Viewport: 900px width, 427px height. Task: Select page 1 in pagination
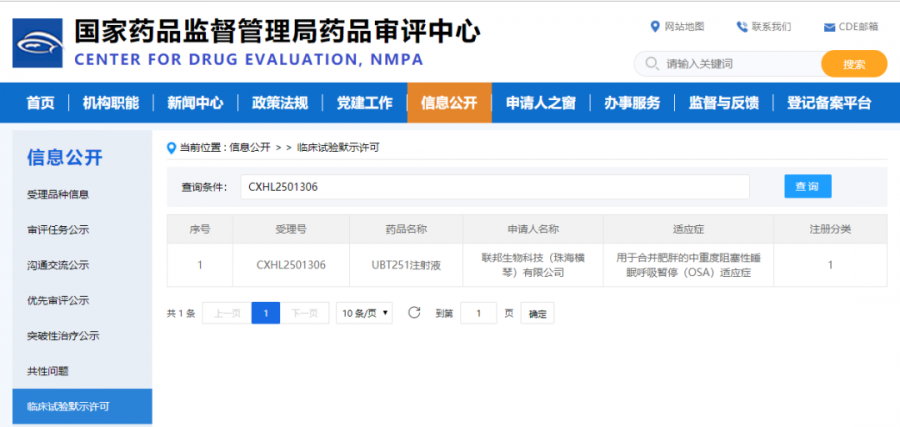(x=265, y=313)
